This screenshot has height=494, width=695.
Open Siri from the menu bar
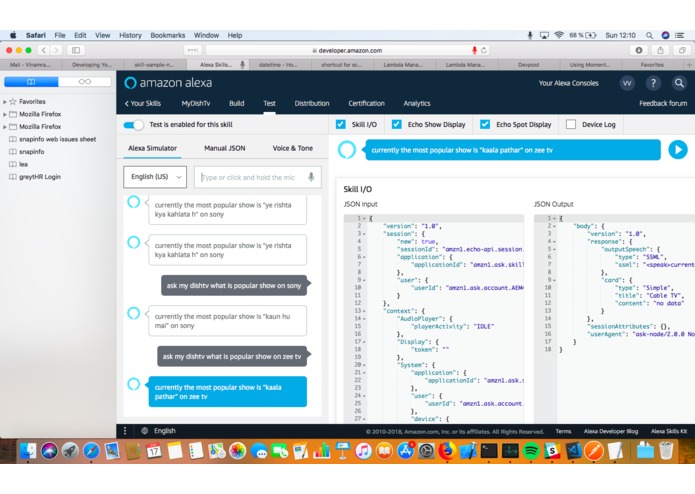[x=665, y=35]
